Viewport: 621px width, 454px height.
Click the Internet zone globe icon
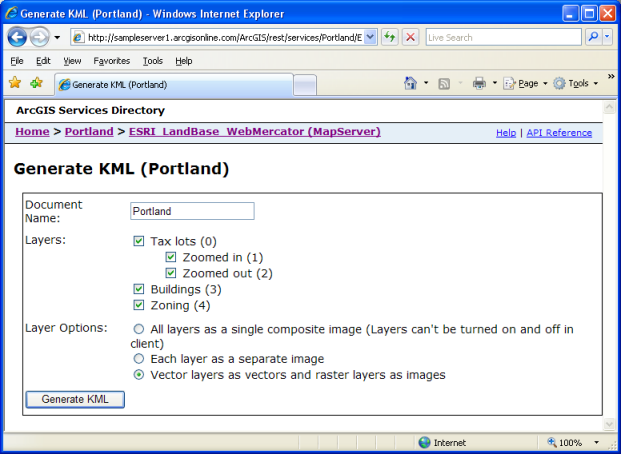tap(425, 442)
